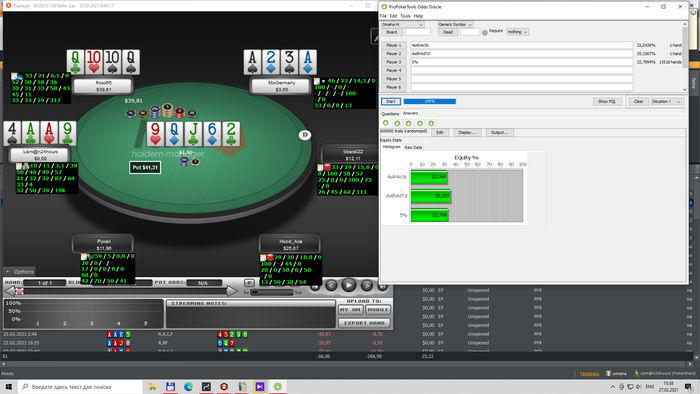The image size is (700, 394).
Task: Click the third green answer icon
Action: click(408, 124)
